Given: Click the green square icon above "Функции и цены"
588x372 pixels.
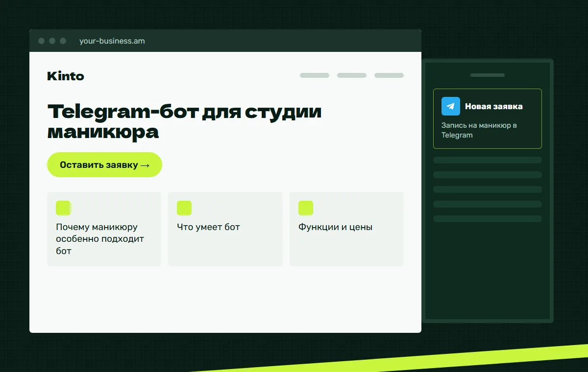Looking at the screenshot, I should coord(306,208).
